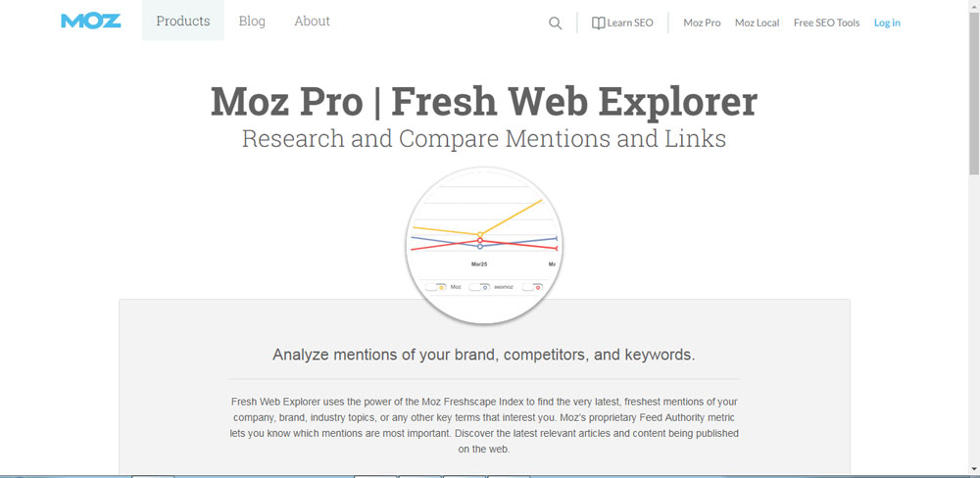The image size is (980, 478).
Task: Open search with the magnifier icon
Action: (556, 24)
